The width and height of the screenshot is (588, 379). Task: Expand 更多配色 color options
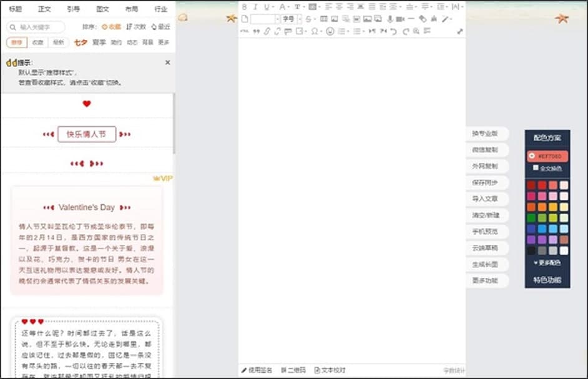547,263
